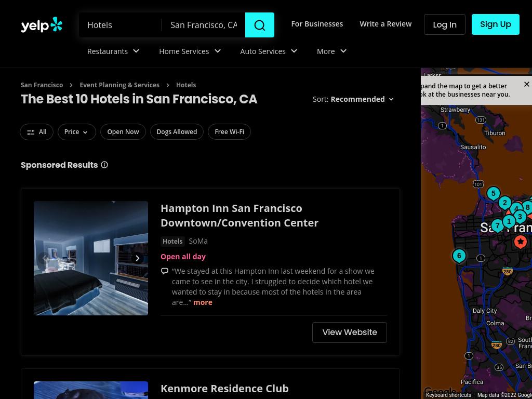Open the Sort Recommended dropdown
Viewport: 532px width, 399px height.
coord(353,99)
